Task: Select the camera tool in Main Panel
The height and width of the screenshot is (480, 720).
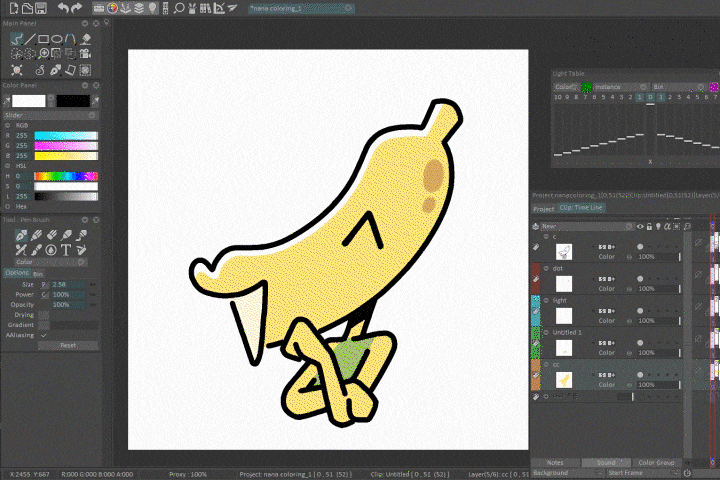Action: 85,54
